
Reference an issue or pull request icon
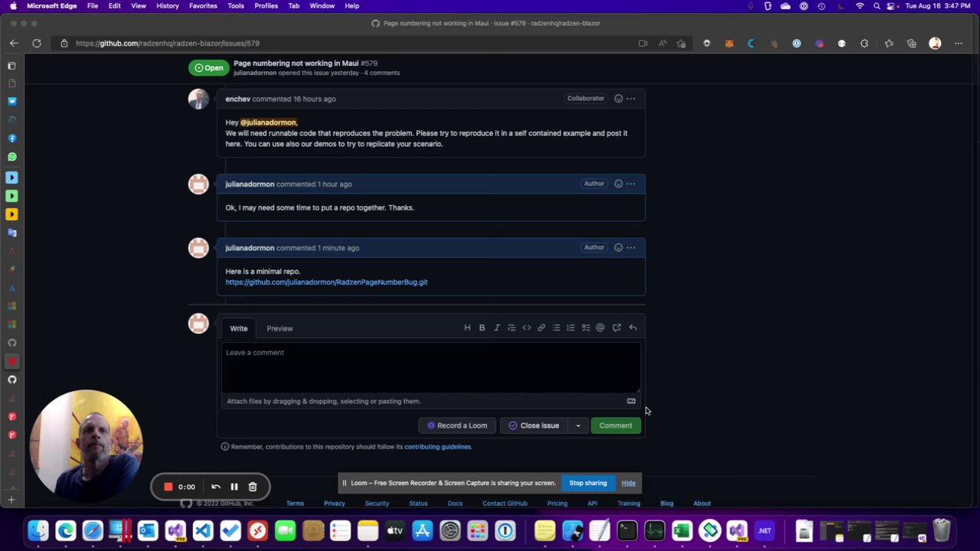point(616,328)
